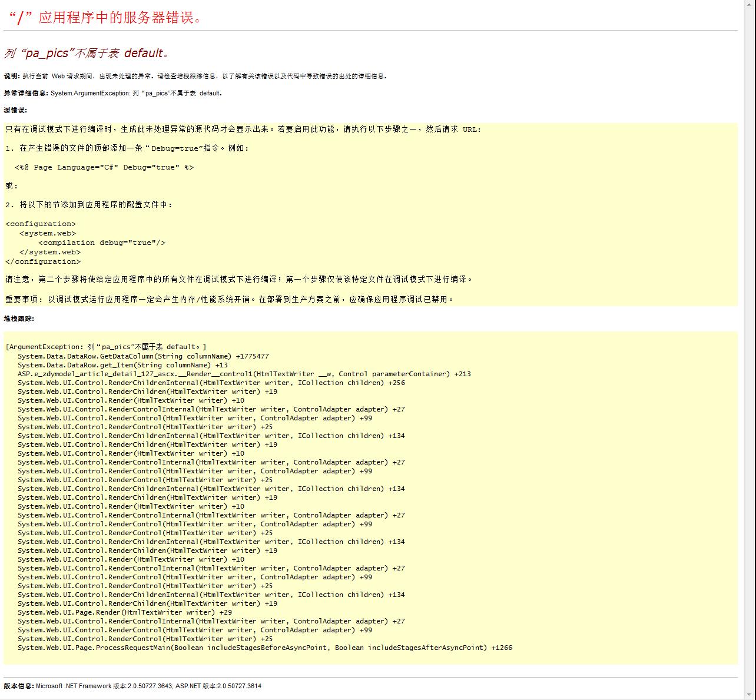This screenshot has height=700, width=756.
Task: Click the Page.ProcessRequestMain stack trace line
Action: 264,648
